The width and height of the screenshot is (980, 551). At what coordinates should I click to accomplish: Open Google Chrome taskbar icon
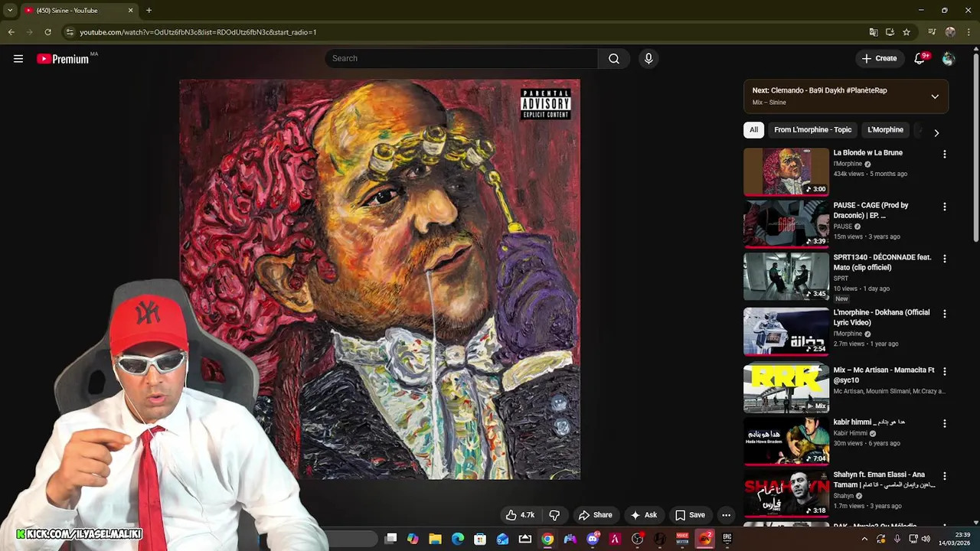tap(547, 539)
